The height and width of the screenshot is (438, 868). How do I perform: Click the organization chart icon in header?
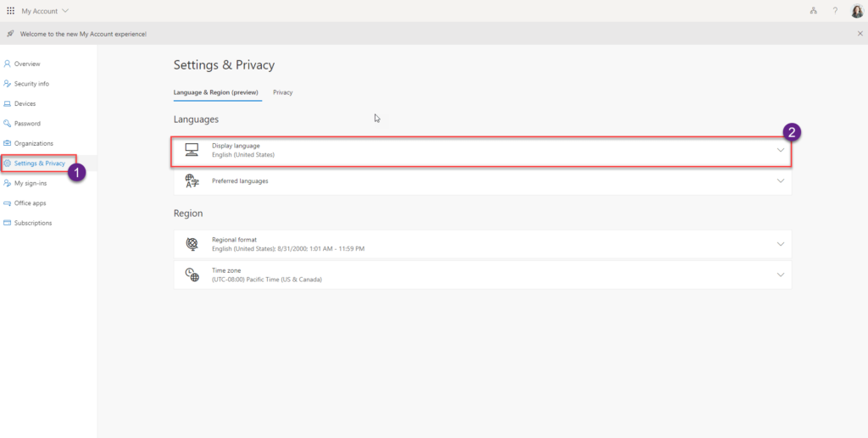tap(813, 11)
